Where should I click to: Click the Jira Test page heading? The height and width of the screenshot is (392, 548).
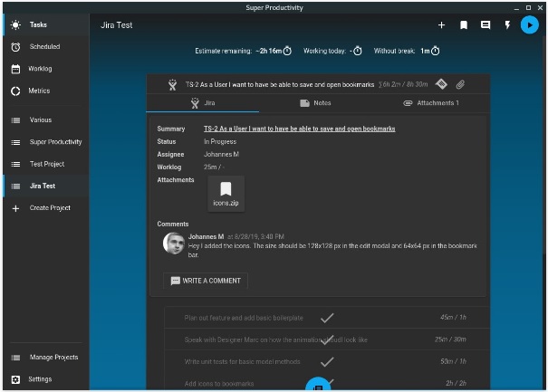(x=116, y=25)
